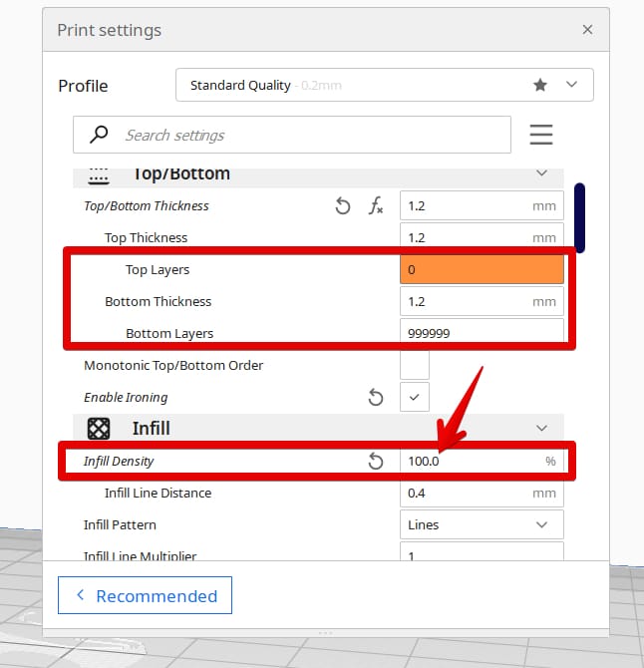Edit the Bottom Thickness value field
Image resolution: width=644 pixels, height=668 pixels.
[x=482, y=301]
